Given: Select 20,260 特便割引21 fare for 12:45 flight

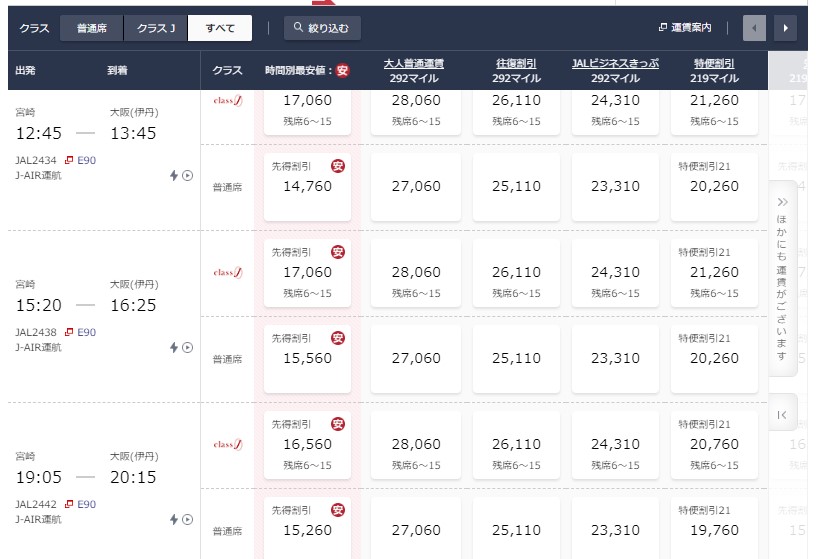Looking at the screenshot, I should pyautogui.click(x=714, y=187).
